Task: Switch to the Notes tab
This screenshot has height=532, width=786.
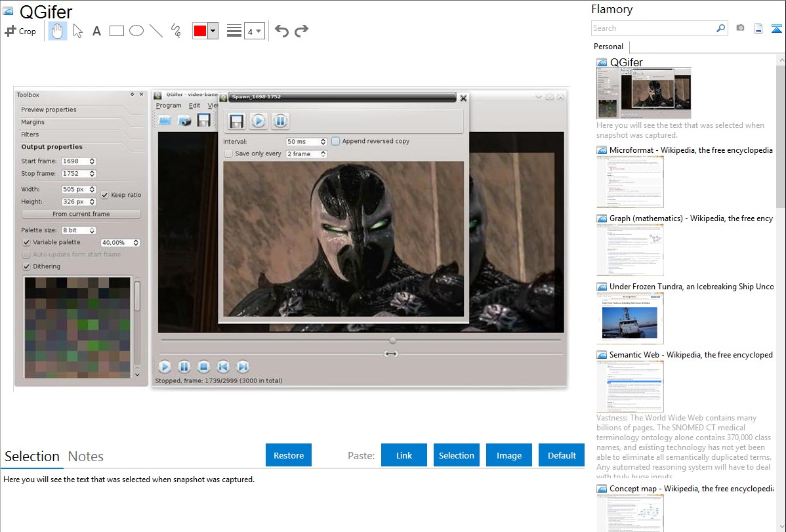Action: (86, 457)
